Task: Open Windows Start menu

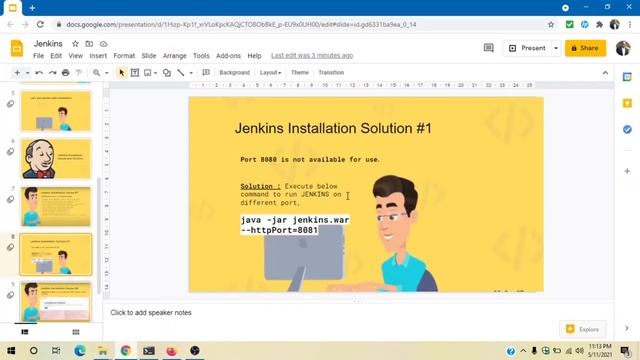Action: click(x=11, y=351)
